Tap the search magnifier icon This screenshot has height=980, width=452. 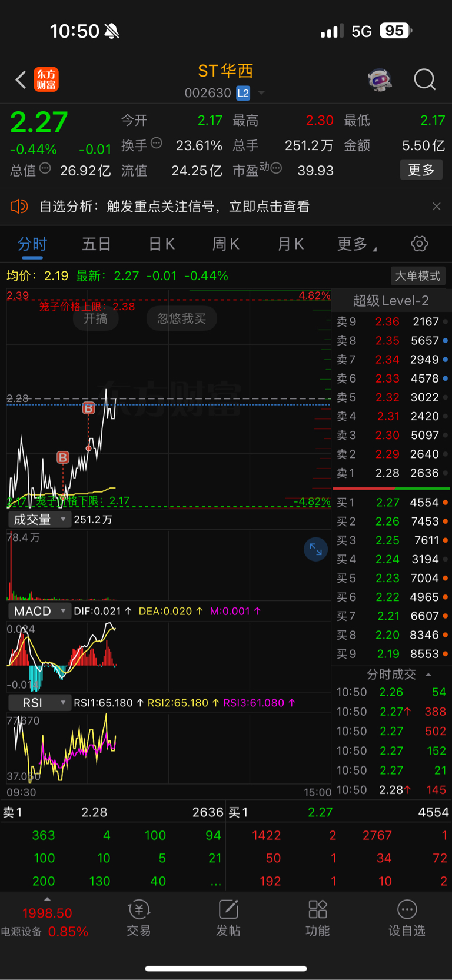(x=425, y=79)
